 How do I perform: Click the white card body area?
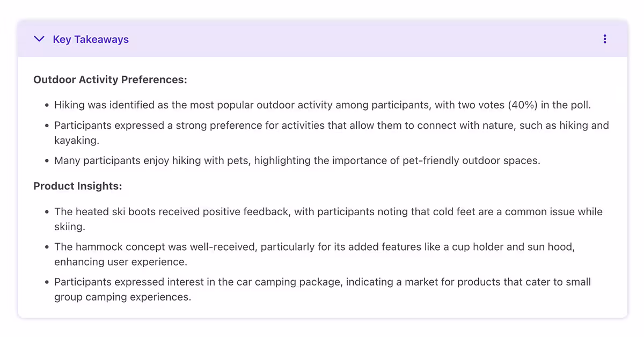(322, 311)
